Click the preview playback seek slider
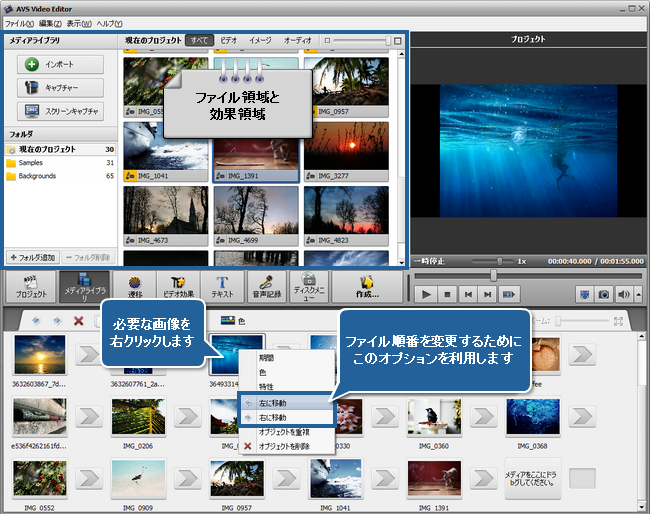The width and height of the screenshot is (650, 514). click(x=494, y=274)
